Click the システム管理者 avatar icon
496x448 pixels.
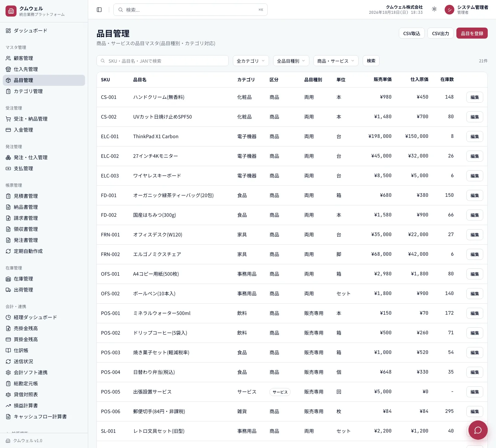(449, 10)
